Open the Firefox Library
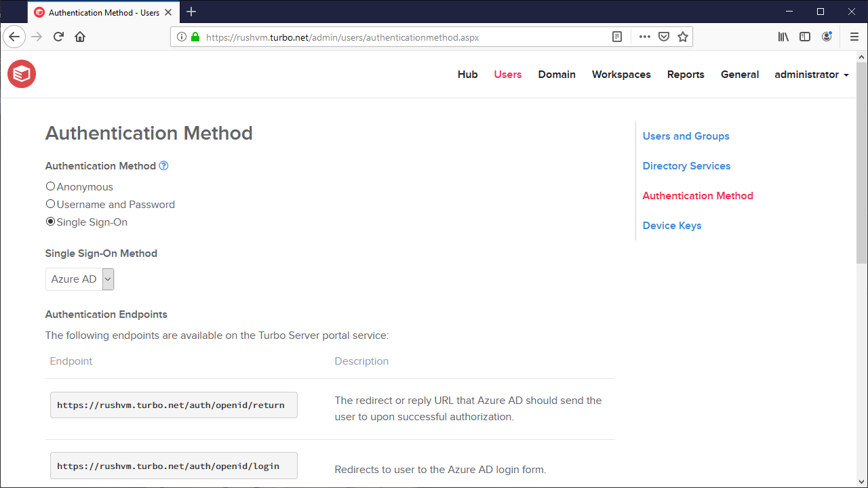868x488 pixels. tap(783, 37)
